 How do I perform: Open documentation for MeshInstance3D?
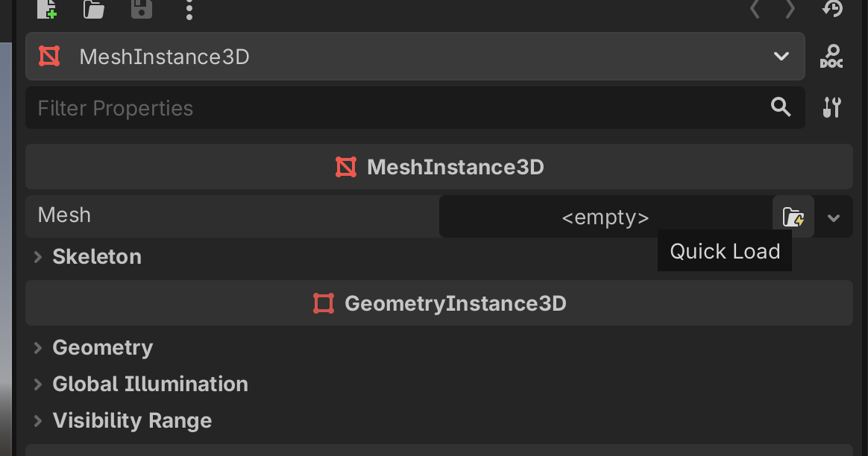point(831,57)
